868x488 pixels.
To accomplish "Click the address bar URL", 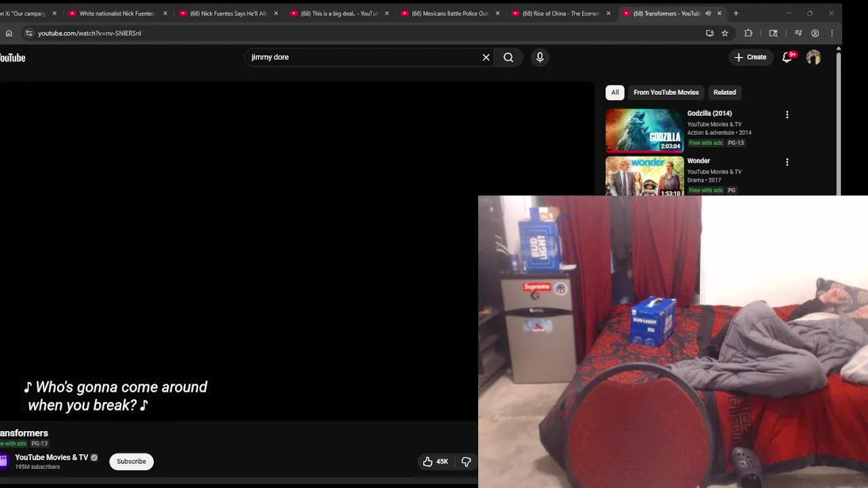I will tap(89, 33).
